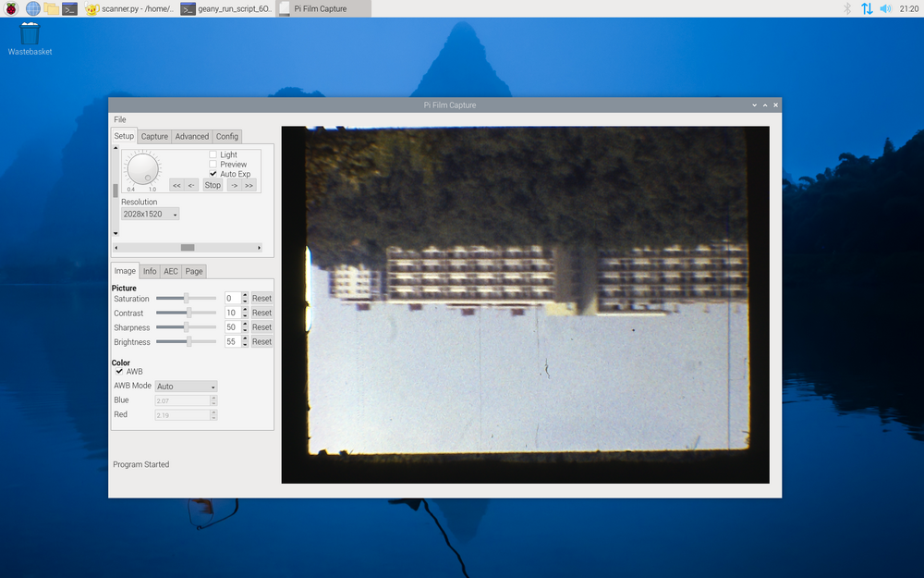Click the fast-forward >> film transport button

[x=249, y=185]
